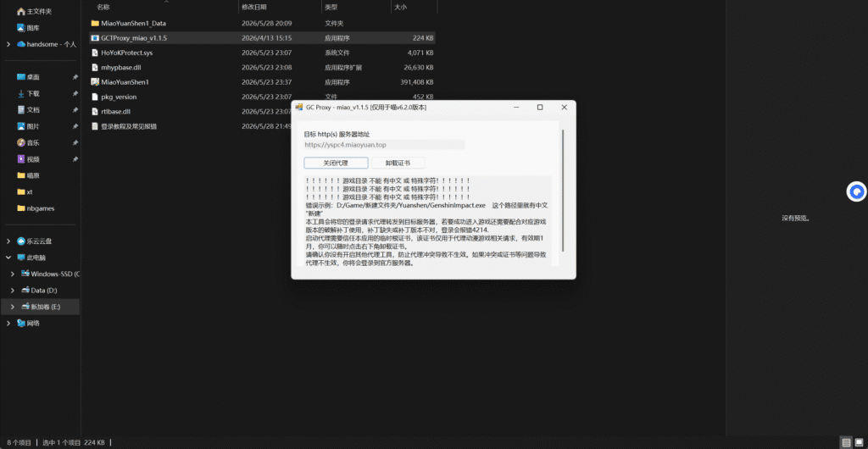Select the HoYoKProtect.sys file icon

[x=95, y=53]
